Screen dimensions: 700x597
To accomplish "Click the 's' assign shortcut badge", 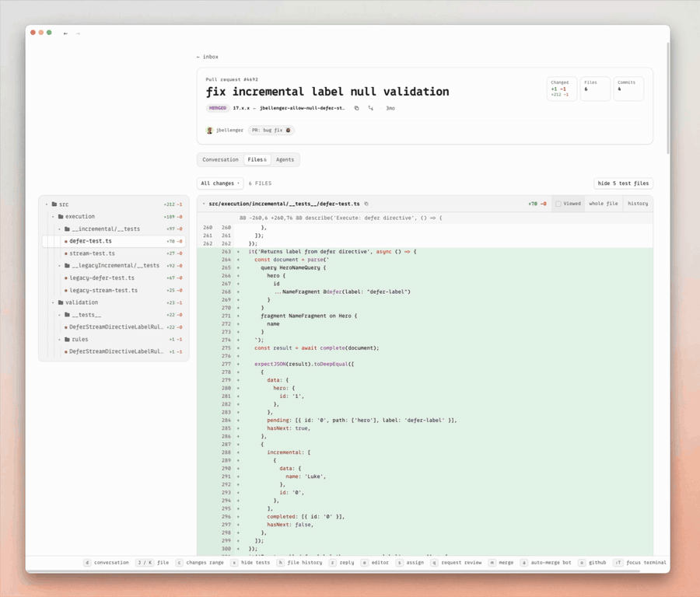I will tap(399, 563).
